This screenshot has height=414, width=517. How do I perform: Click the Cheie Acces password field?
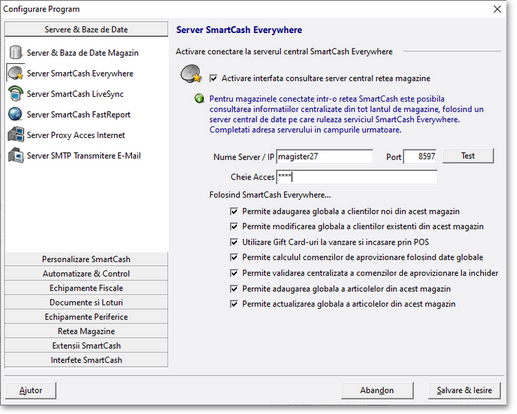[357, 177]
